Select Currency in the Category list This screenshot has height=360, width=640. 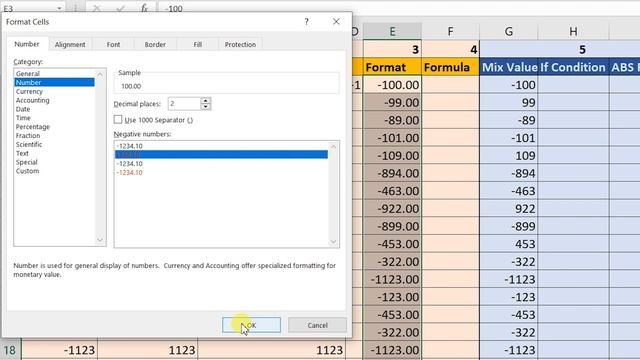[x=29, y=91]
